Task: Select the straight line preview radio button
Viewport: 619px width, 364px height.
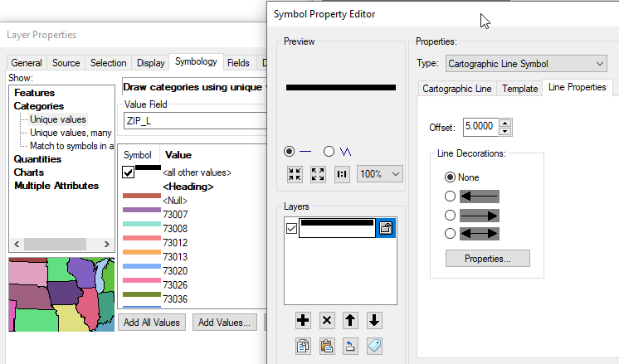Action: click(x=289, y=151)
